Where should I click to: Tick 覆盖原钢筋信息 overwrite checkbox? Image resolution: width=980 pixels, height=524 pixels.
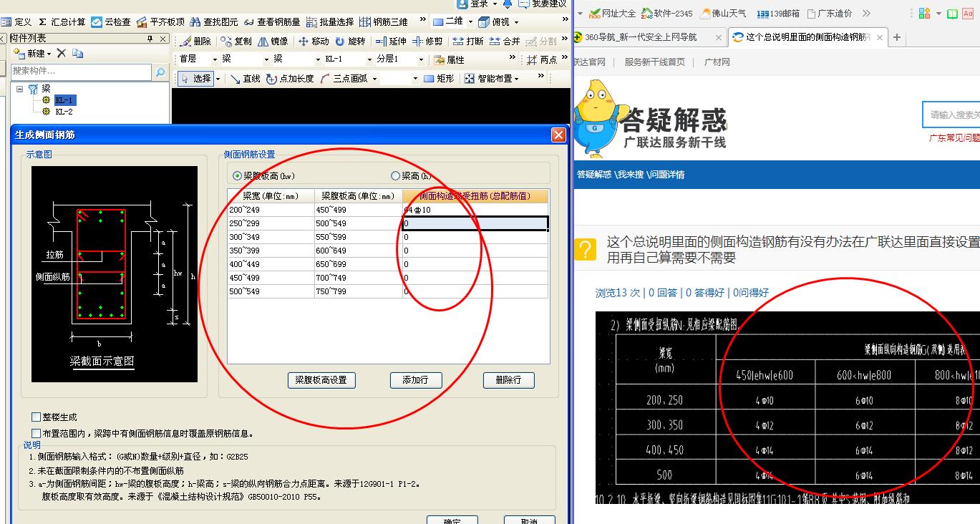37,433
